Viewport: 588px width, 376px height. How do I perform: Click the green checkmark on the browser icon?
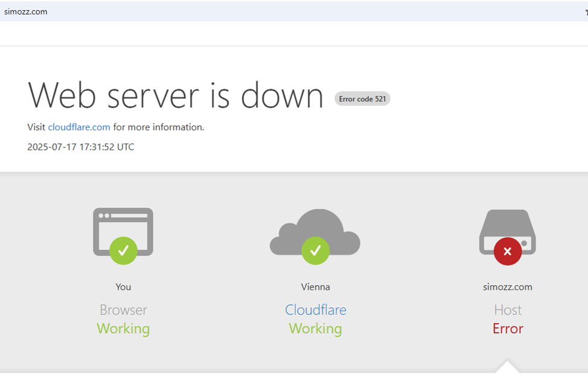pos(123,250)
